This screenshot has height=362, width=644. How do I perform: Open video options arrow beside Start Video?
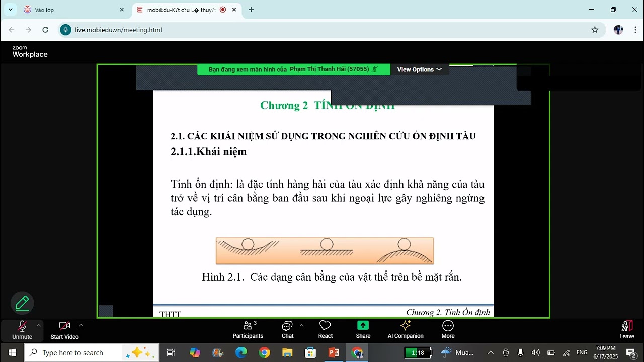(81, 325)
